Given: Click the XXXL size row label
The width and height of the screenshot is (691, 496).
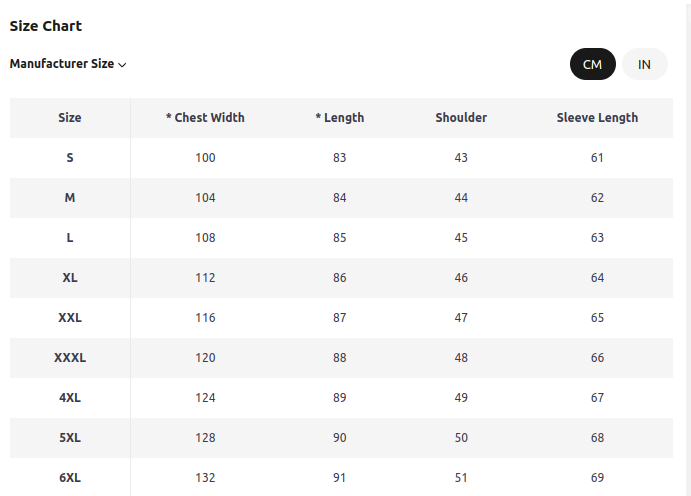Looking at the screenshot, I should click(70, 358).
